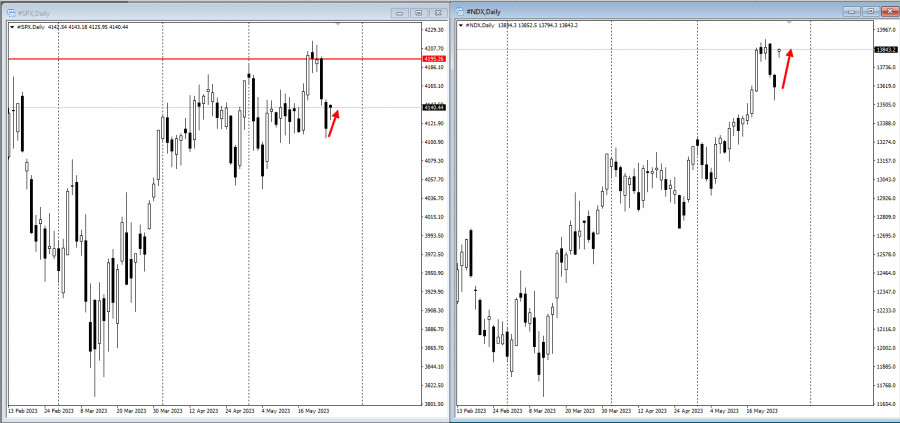Close the #NDX,Daily chart window
900x423 pixels.
[889, 11]
